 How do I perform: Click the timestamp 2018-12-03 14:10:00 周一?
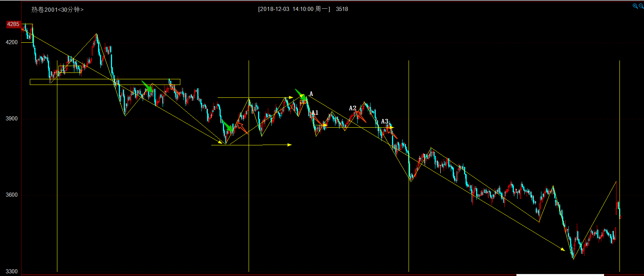(294, 9)
